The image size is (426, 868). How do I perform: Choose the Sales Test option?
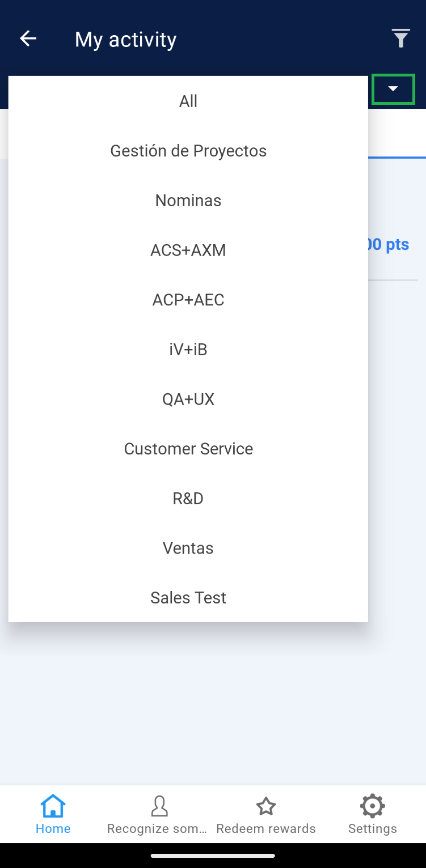pos(188,598)
